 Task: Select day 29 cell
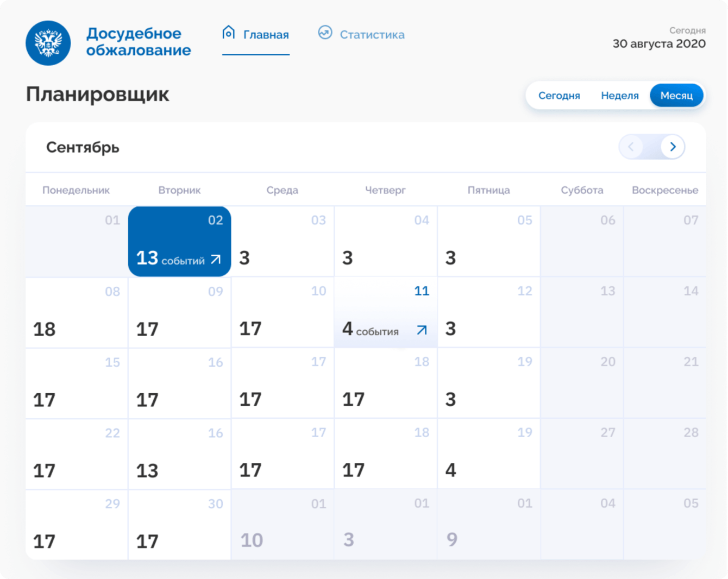click(77, 525)
